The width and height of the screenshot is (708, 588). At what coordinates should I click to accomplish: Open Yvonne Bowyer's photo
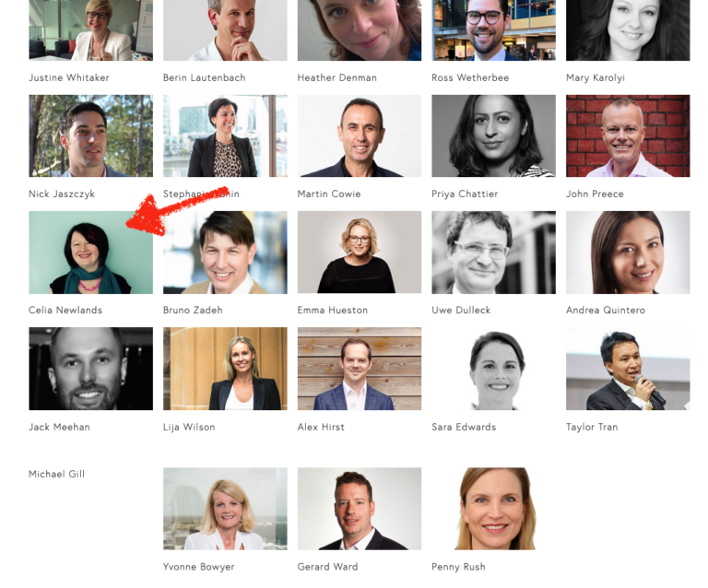tap(225, 509)
